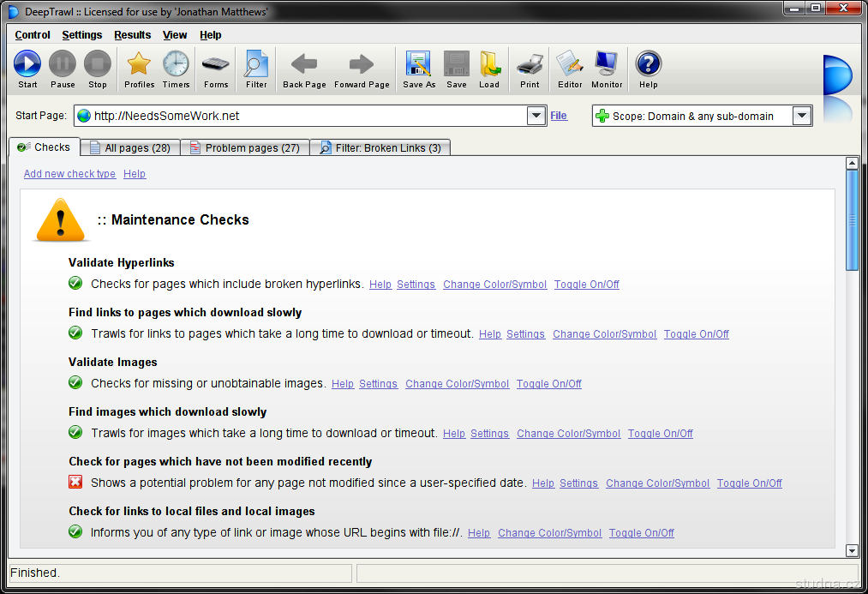The image size is (868, 594).
Task: Click Save As floppy icon
Action: coord(418,65)
